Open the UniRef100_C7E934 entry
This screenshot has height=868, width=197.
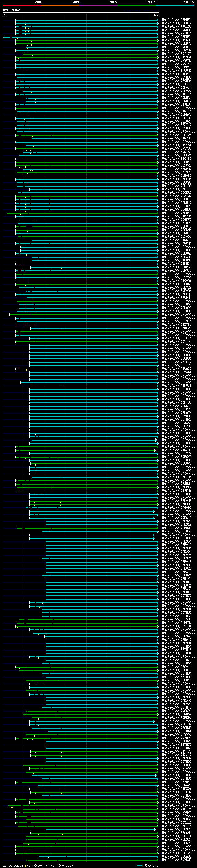pyautogui.click(x=177, y=609)
